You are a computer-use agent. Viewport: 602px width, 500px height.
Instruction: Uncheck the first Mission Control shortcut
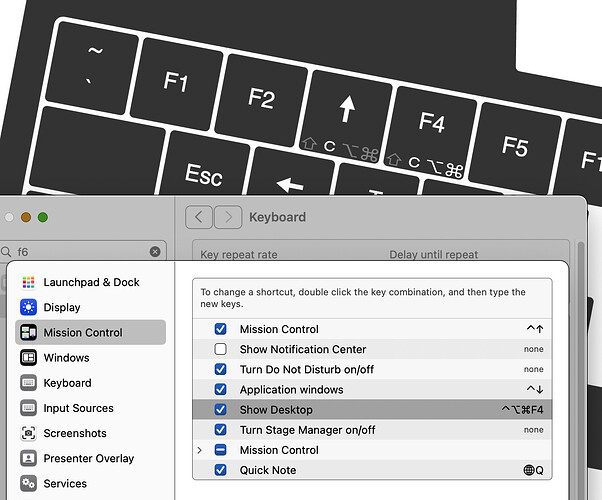point(220,329)
